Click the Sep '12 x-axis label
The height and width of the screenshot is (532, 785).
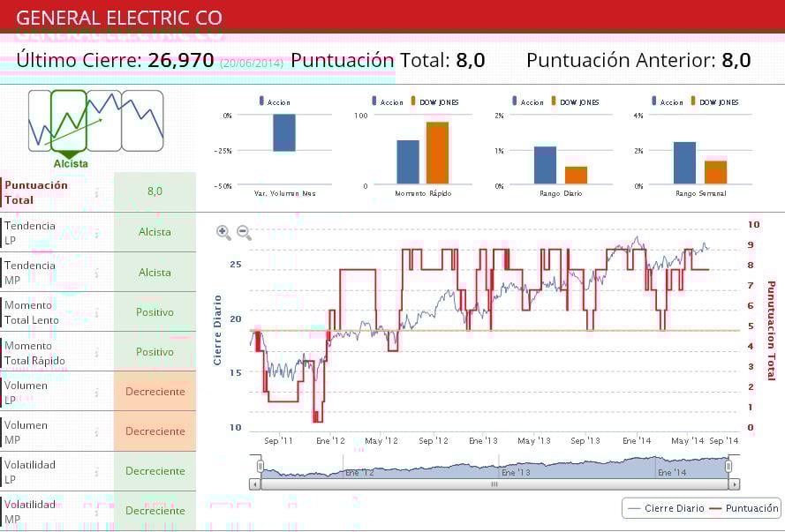coord(434,440)
